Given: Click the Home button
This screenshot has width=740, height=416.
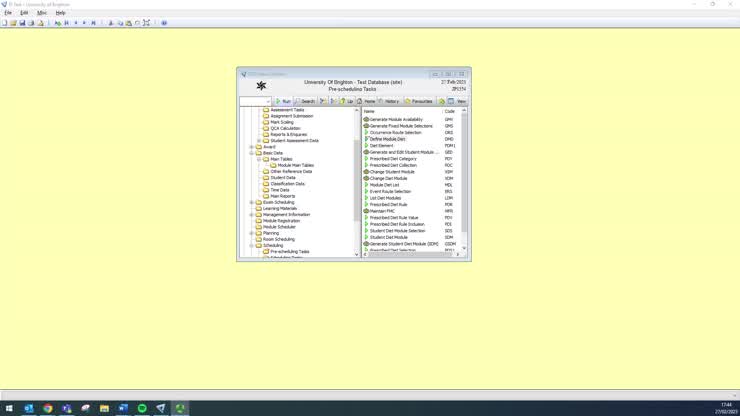Looking at the screenshot, I should point(366,101).
